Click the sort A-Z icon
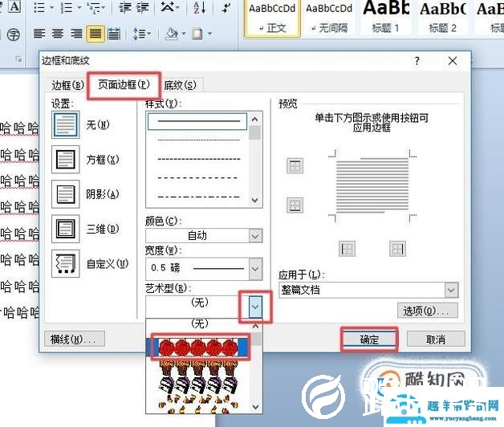Image resolution: width=504 pixels, height=427 pixels. click(x=200, y=7)
